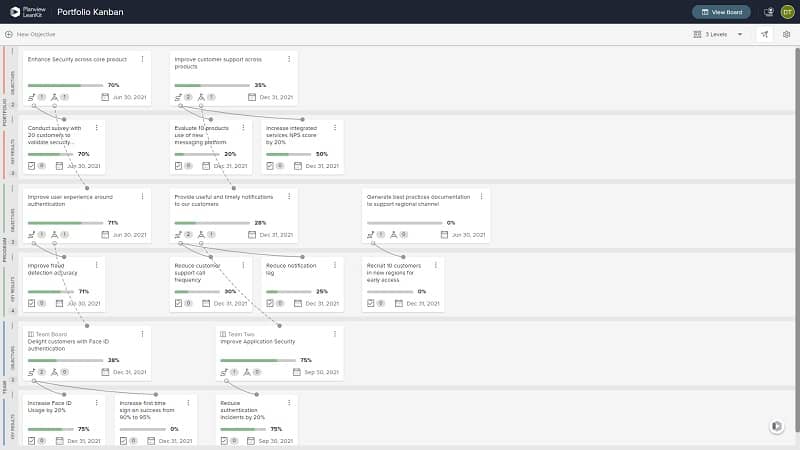Click child objectives icon on Improve customer support card
Viewport: 800px width, 450px height.
pos(201,97)
